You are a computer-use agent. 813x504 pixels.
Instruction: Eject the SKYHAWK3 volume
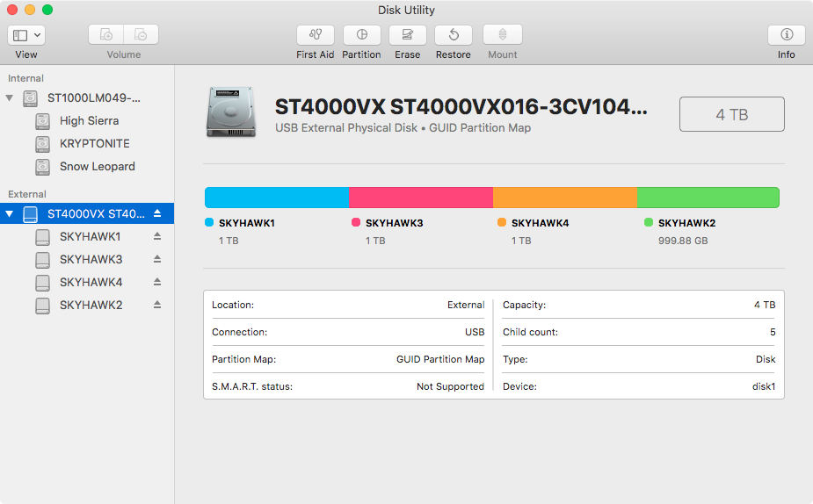pyautogui.click(x=157, y=259)
